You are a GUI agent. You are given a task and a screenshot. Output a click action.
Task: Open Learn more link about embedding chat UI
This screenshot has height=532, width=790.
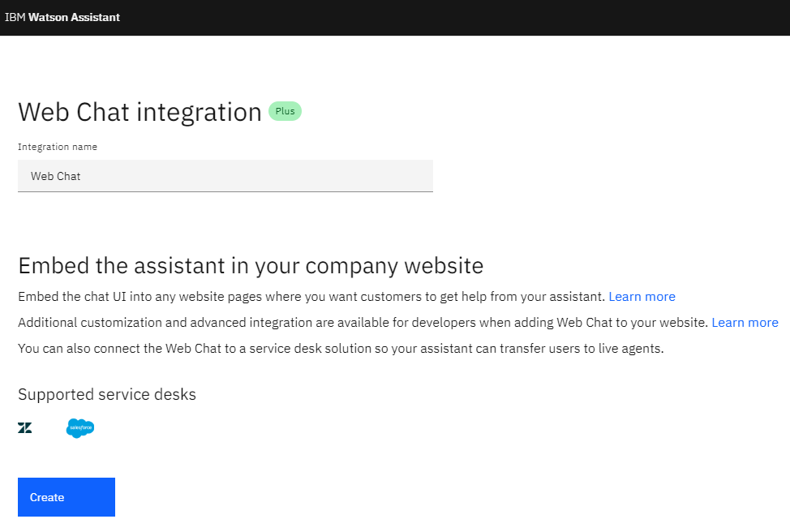point(642,297)
